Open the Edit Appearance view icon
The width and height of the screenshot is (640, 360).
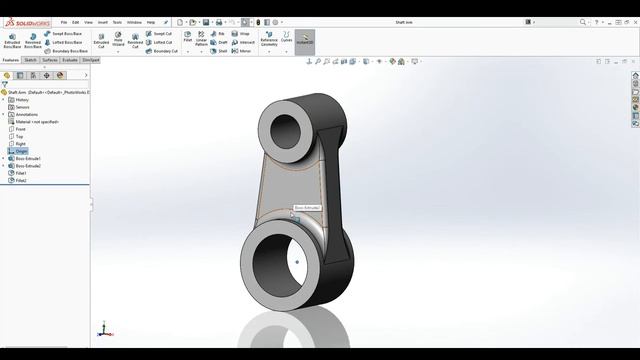tap(392, 61)
